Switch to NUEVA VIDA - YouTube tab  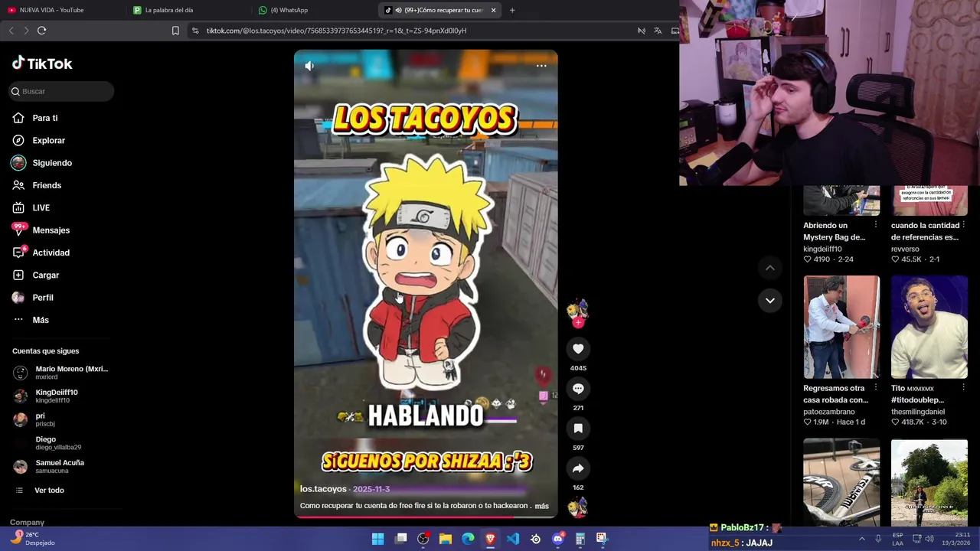coord(61,10)
